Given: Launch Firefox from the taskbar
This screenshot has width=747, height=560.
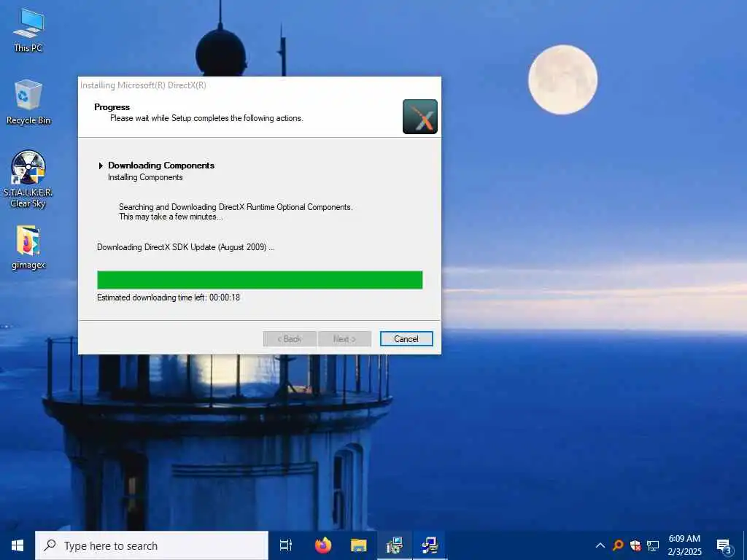Looking at the screenshot, I should (x=323, y=545).
